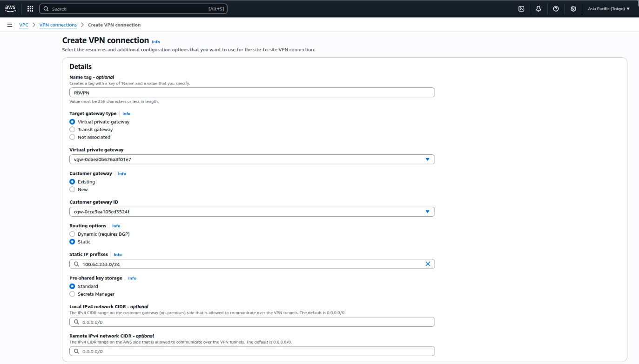The image size is (639, 364).
Task: Open the settings gear icon
Action: (x=573, y=9)
